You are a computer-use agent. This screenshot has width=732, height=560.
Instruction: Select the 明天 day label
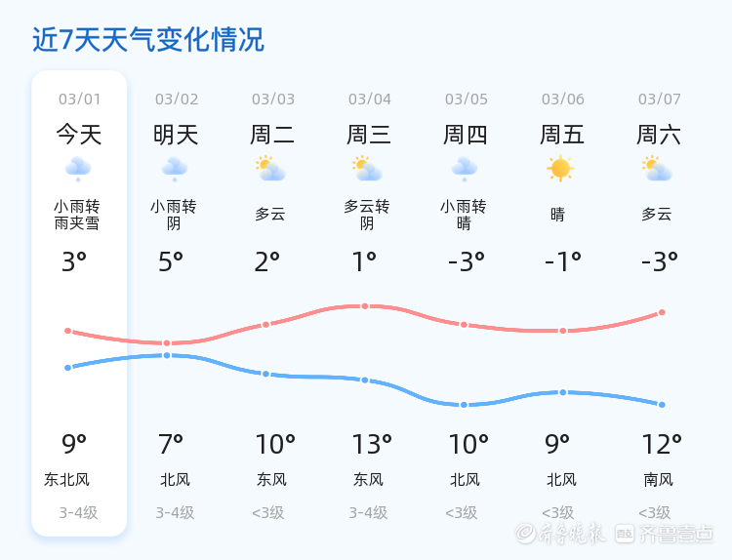tap(176, 135)
